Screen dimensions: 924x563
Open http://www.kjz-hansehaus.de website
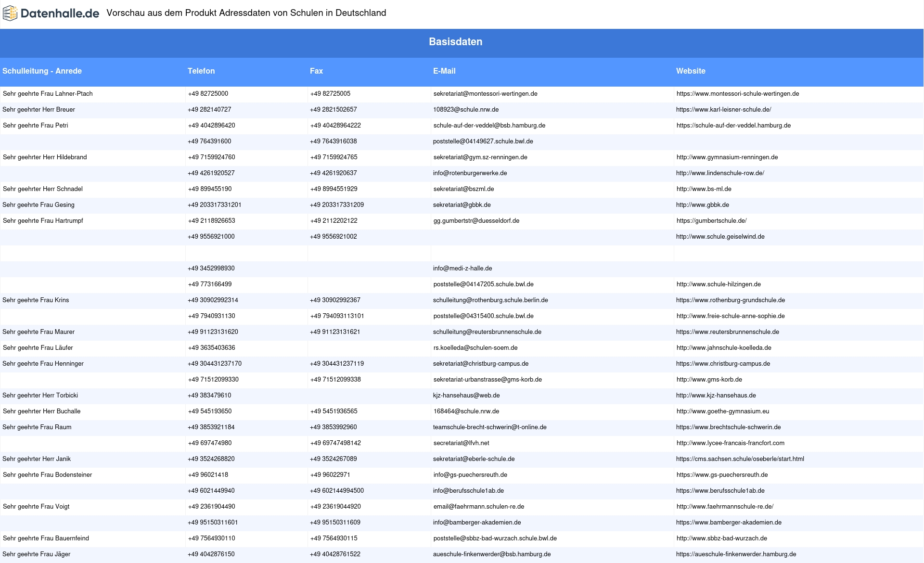point(716,396)
